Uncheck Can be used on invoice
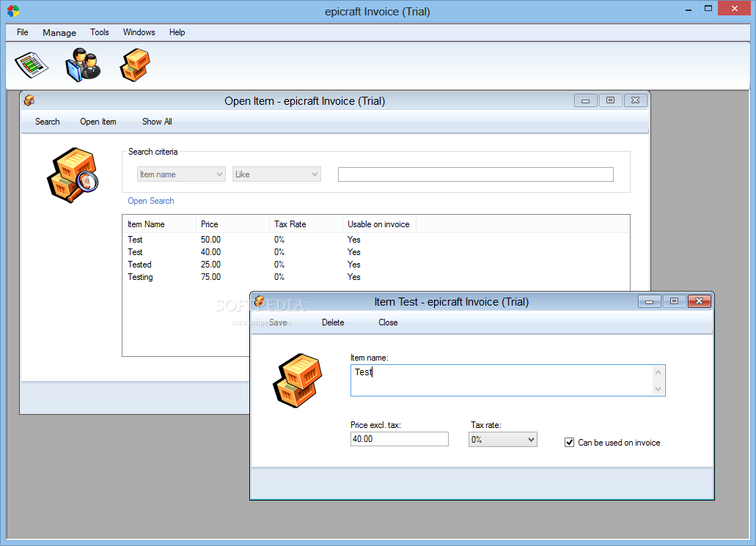 [570, 443]
